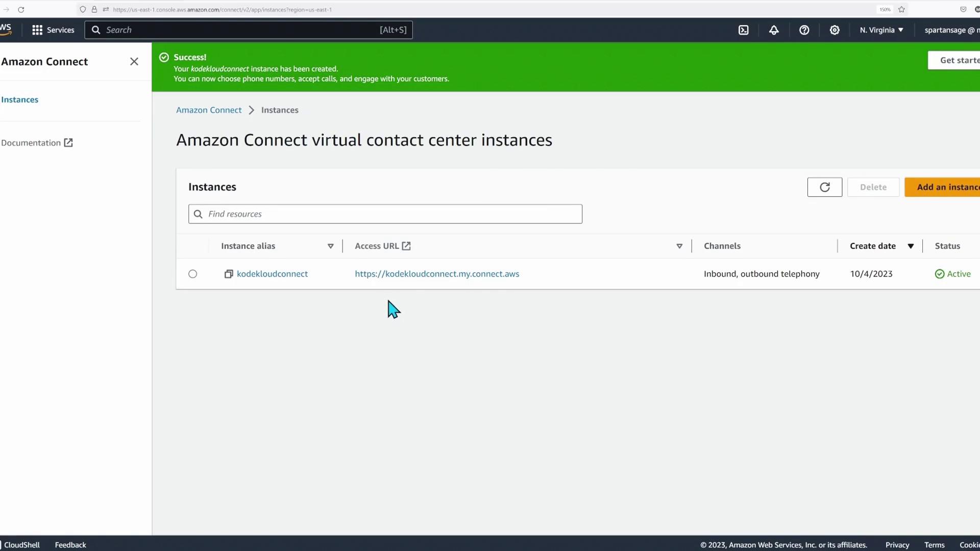Open the kodekloudconnect access URL
Viewport: 980px width, 551px height.
click(437, 274)
